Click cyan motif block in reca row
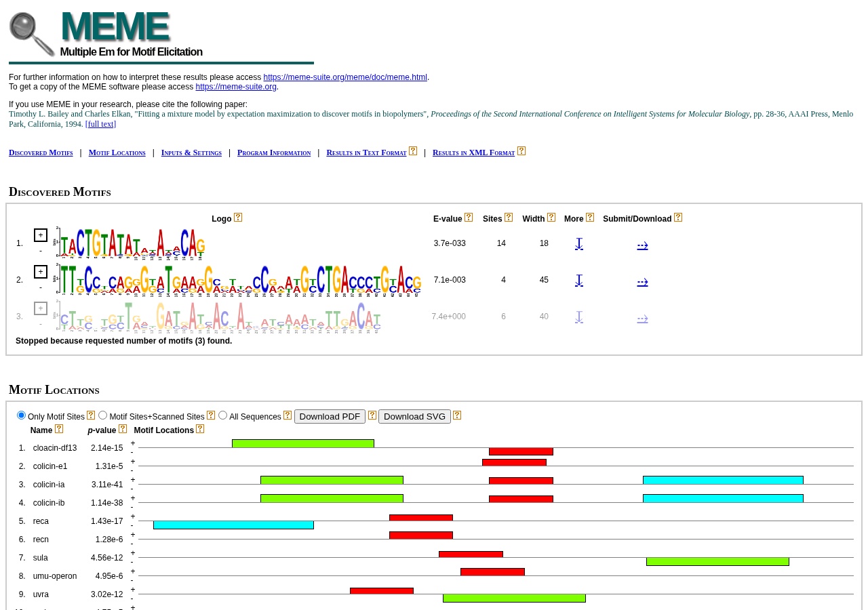Viewport: 868px width, 610px height. [x=233, y=525]
